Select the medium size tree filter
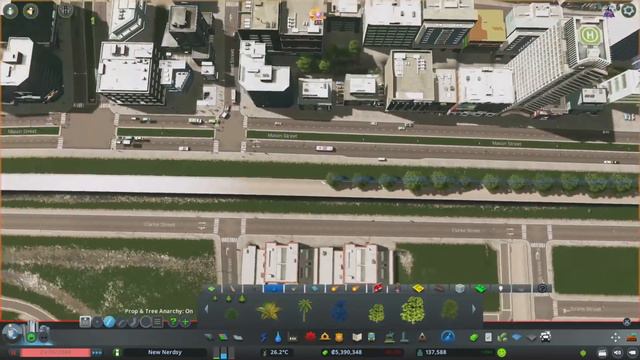This screenshot has width=640, height=360. 229,299
